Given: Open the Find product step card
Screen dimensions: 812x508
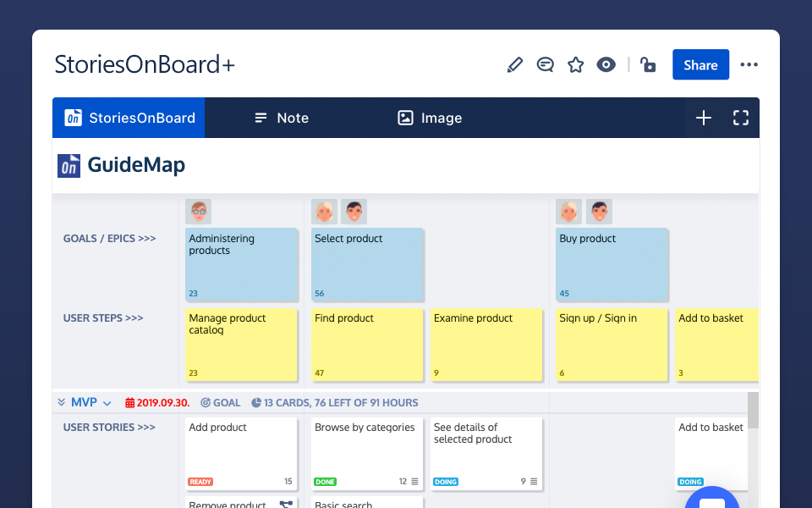Looking at the screenshot, I should 367,345.
